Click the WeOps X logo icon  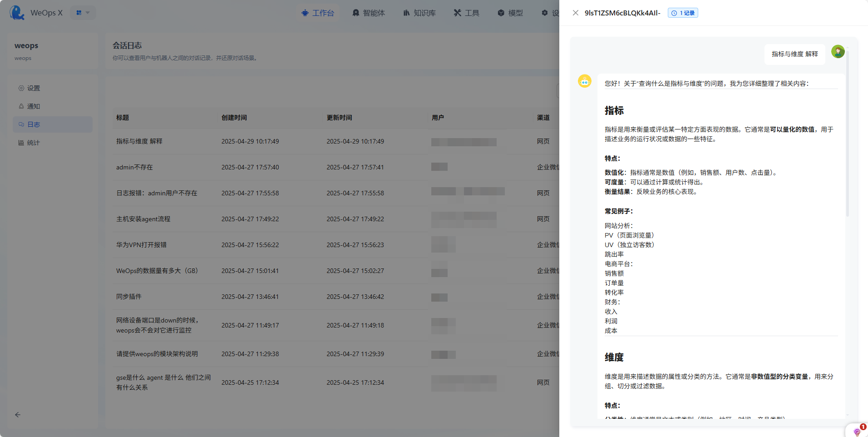17,13
